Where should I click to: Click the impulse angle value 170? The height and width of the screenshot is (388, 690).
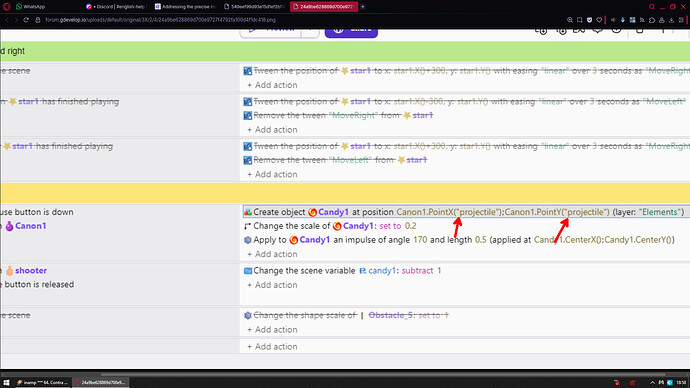point(420,240)
